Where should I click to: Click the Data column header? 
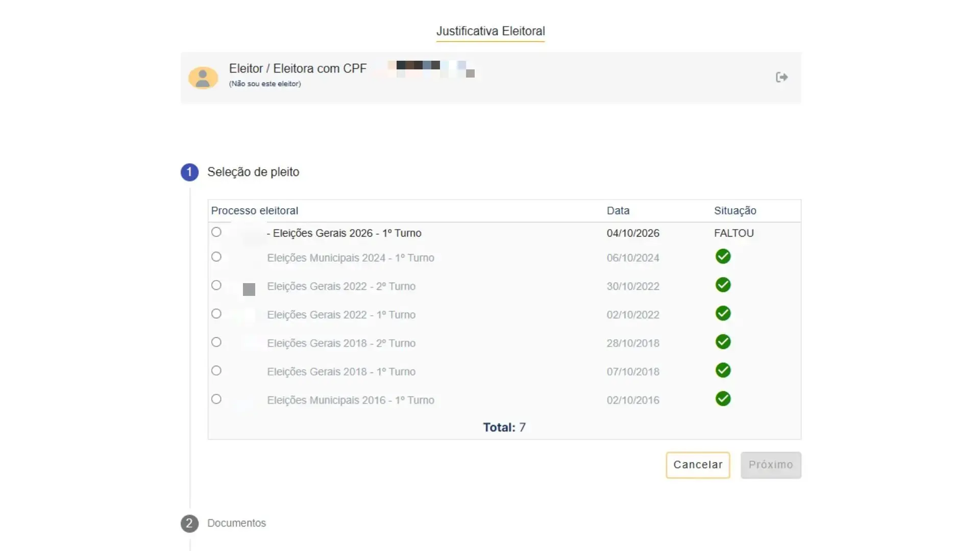(618, 211)
